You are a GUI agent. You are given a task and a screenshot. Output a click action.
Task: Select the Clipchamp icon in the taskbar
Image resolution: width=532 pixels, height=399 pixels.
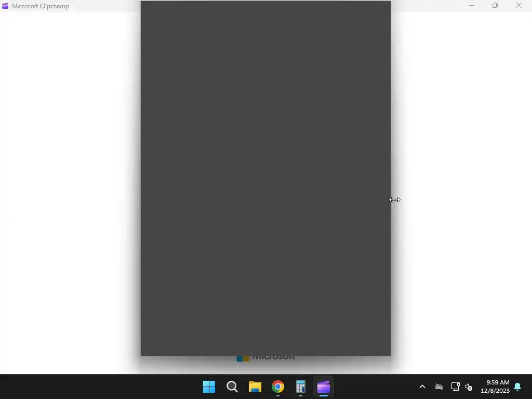coord(324,387)
